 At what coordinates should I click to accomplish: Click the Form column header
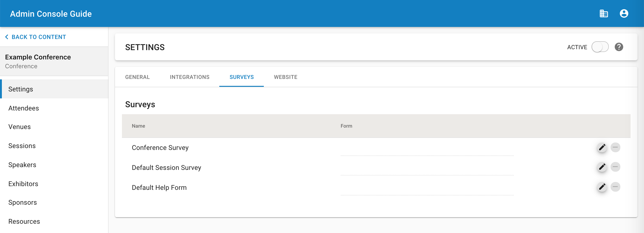pos(346,126)
